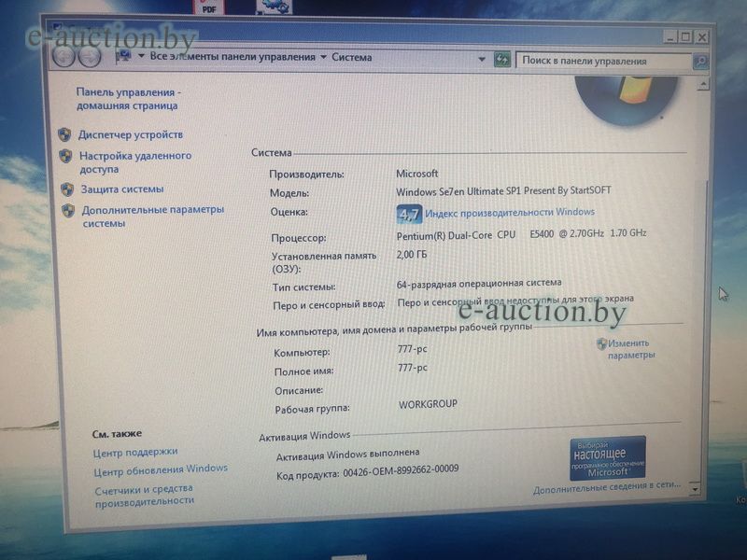Image resolution: width=747 pixels, height=560 pixels.
Task: Expand the dropdown arrow before Все элементы
Action: tap(140, 57)
